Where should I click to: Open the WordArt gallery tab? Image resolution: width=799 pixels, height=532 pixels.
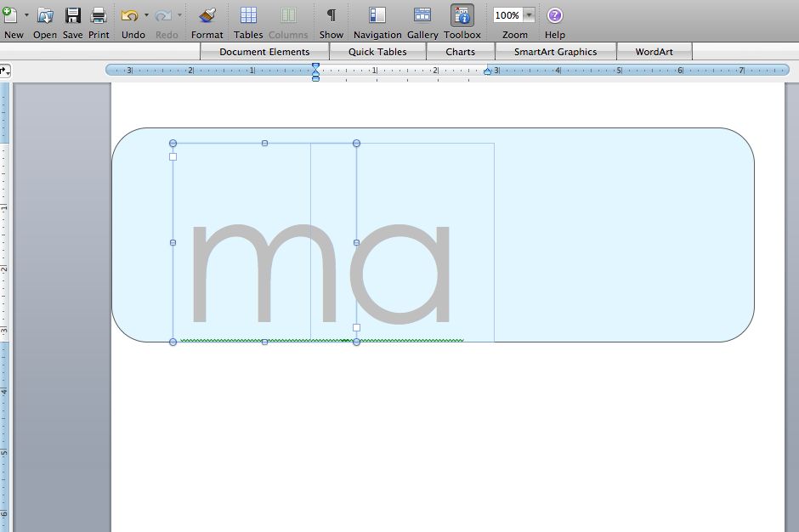(654, 51)
